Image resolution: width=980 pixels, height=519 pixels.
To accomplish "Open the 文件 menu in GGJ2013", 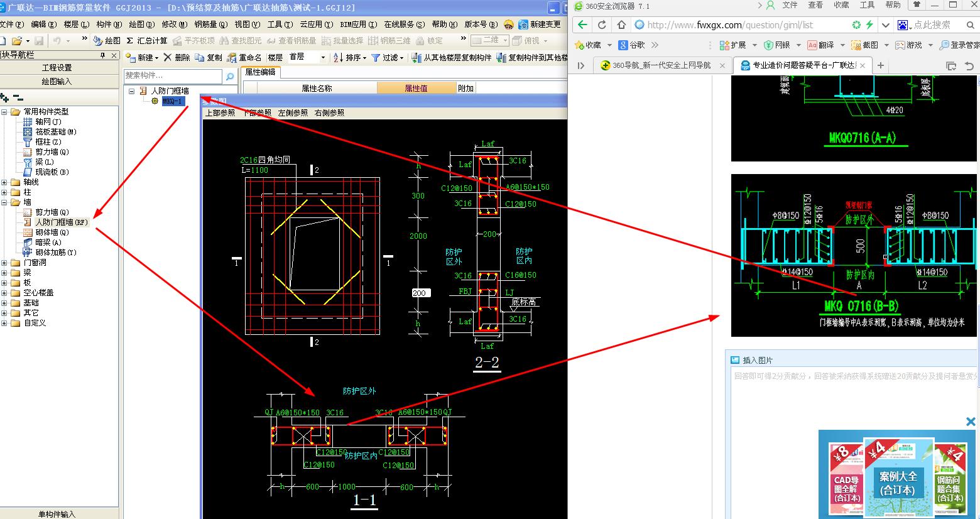I will (11, 25).
